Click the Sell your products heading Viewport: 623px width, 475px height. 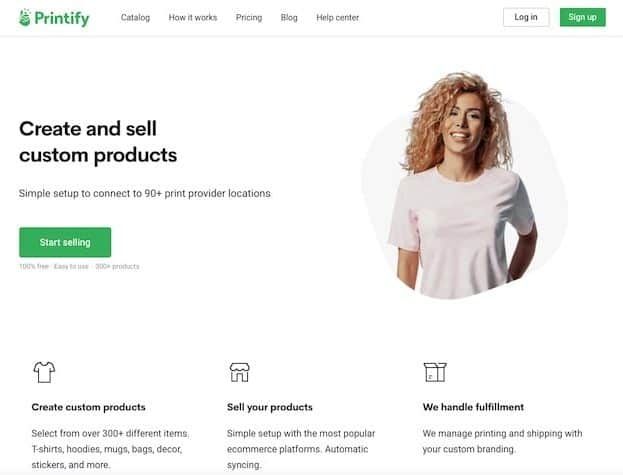pyautogui.click(x=270, y=407)
